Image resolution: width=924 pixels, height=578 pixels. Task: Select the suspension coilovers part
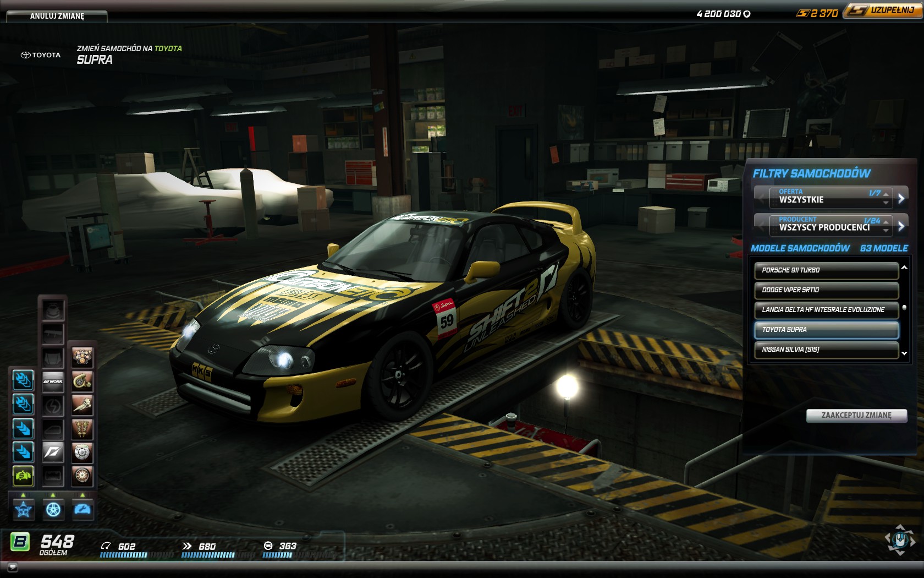(82, 428)
